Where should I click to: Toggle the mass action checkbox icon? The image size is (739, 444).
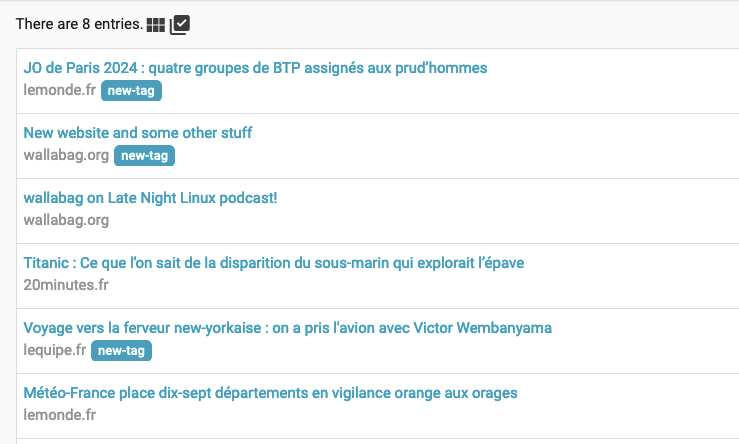coord(180,25)
